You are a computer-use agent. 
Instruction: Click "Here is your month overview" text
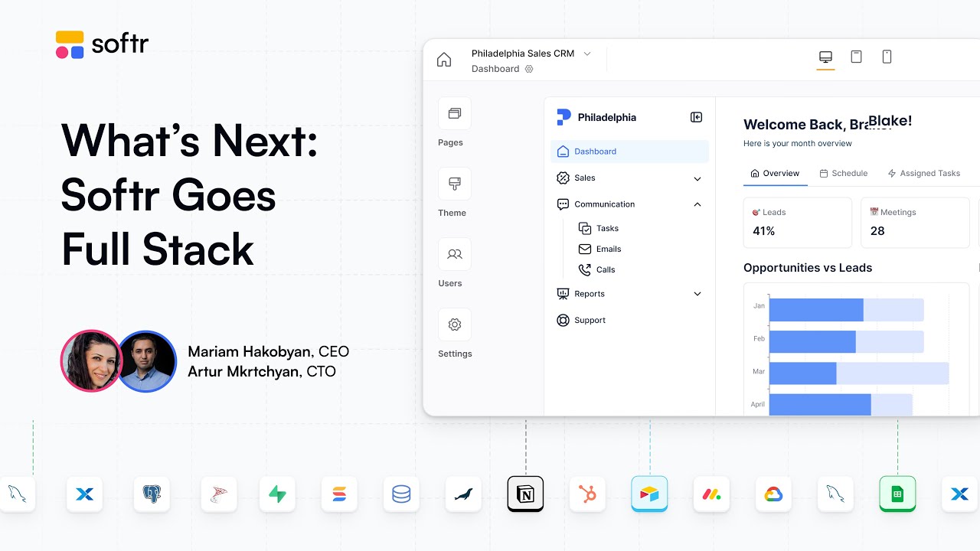(x=798, y=144)
